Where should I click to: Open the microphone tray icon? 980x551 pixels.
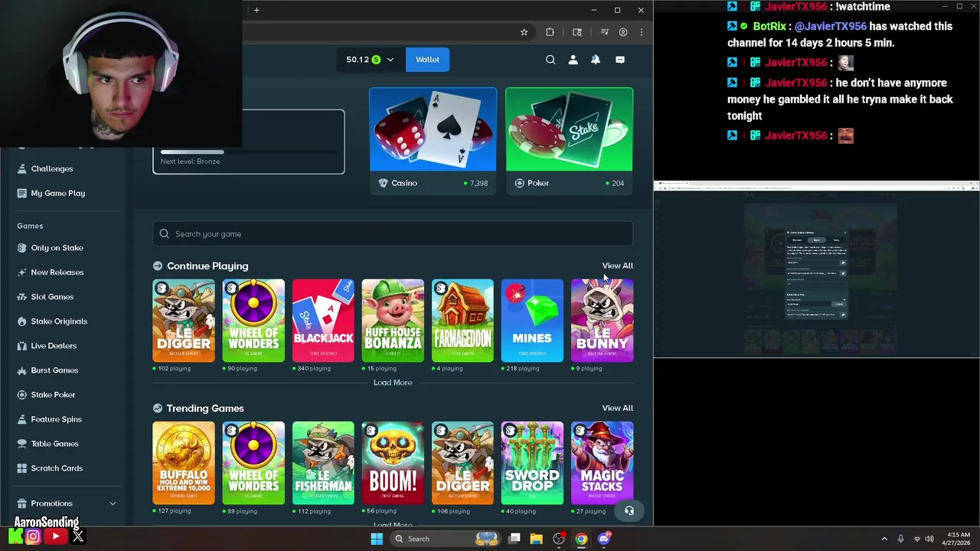pos(900,539)
